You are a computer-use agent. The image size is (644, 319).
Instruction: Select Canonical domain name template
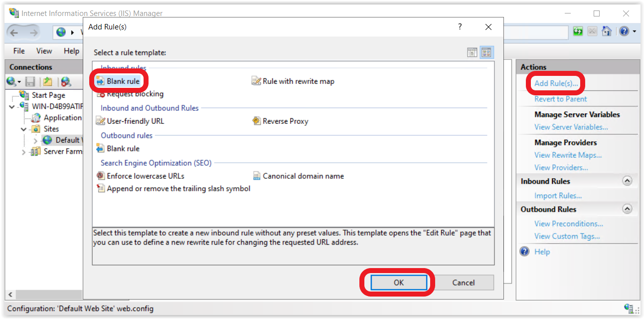click(x=298, y=176)
